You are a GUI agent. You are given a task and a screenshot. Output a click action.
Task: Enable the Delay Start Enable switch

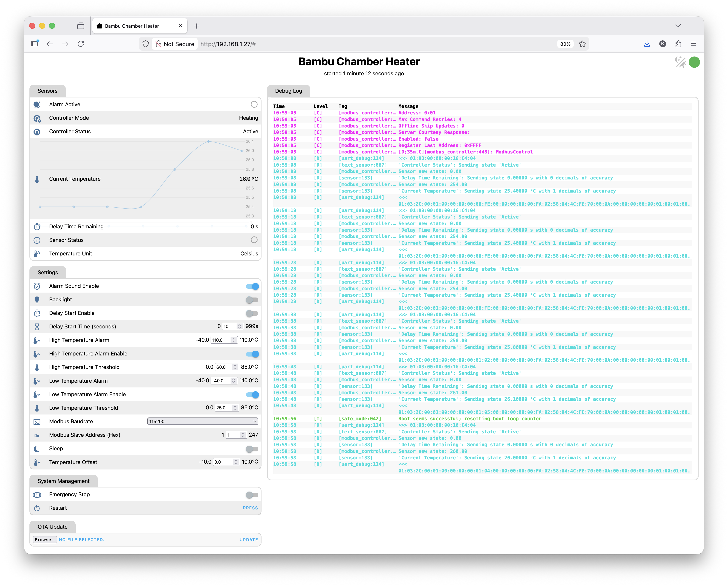252,313
